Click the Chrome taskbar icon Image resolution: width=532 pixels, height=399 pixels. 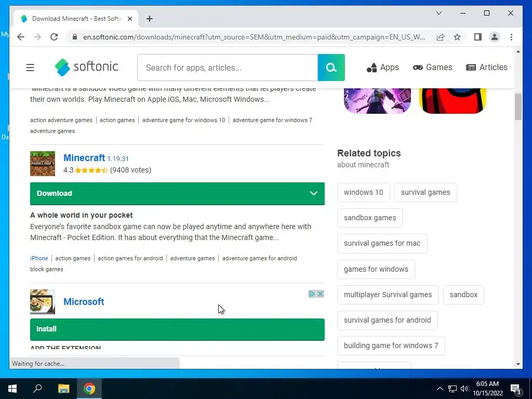(x=89, y=389)
